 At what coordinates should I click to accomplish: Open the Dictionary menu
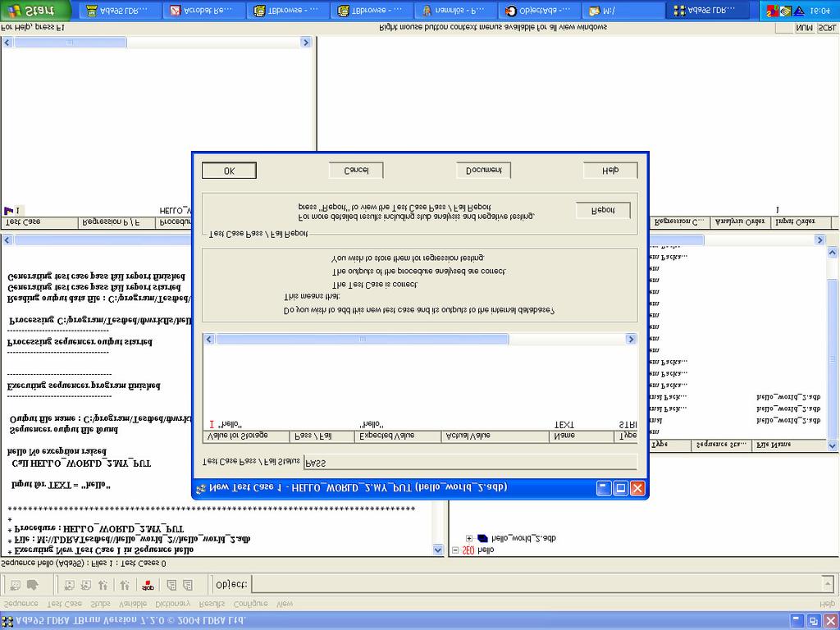click(x=172, y=604)
